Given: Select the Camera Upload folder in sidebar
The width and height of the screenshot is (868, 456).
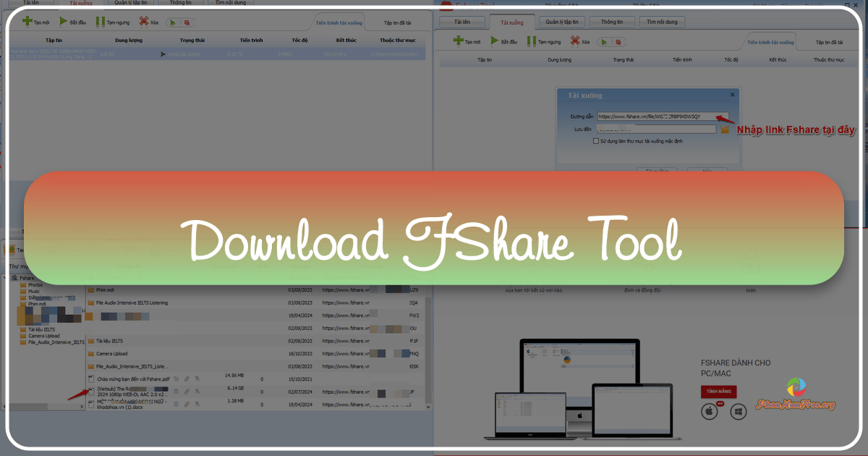Looking at the screenshot, I should 43,336.
